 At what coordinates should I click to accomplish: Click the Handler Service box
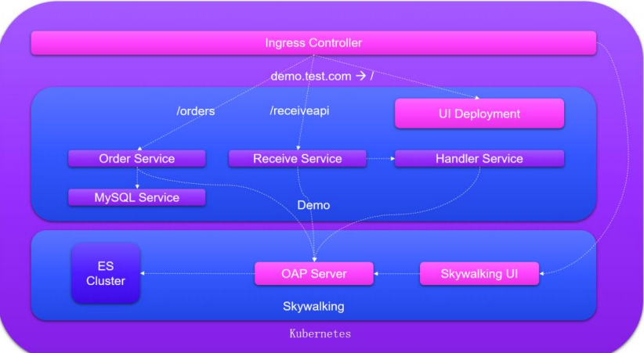coord(479,159)
